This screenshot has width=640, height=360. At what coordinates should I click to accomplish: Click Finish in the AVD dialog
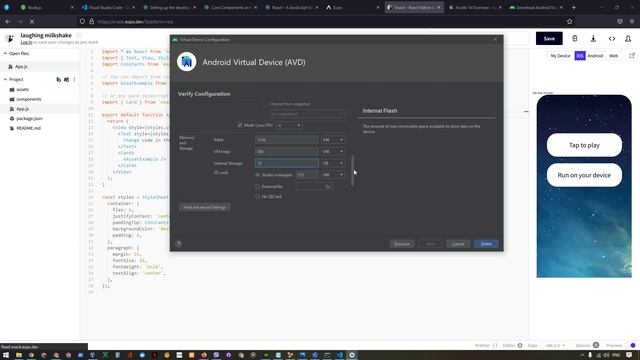pos(486,244)
